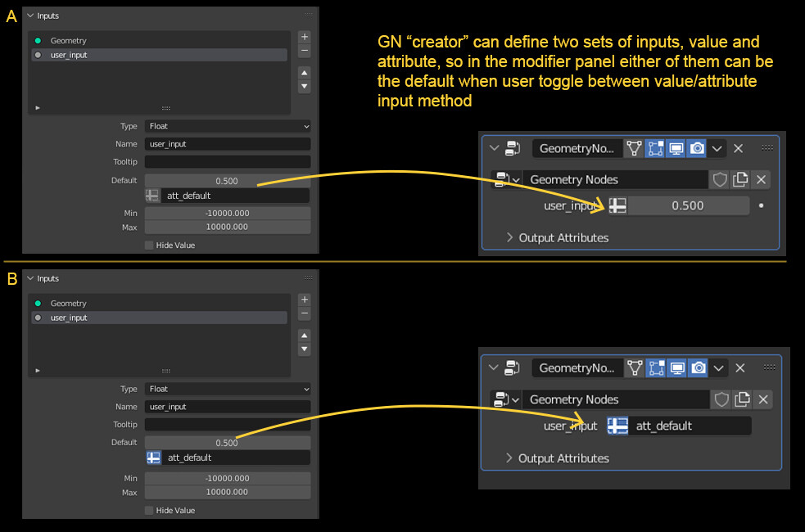Unlink node group in upper modifier
Viewport: 805px width, 532px height.
[762, 179]
